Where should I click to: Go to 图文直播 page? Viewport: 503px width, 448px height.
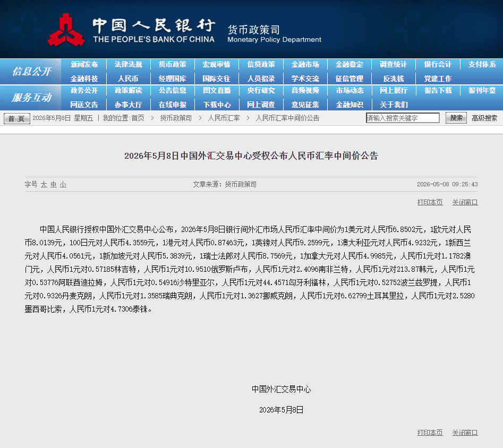coord(217,90)
